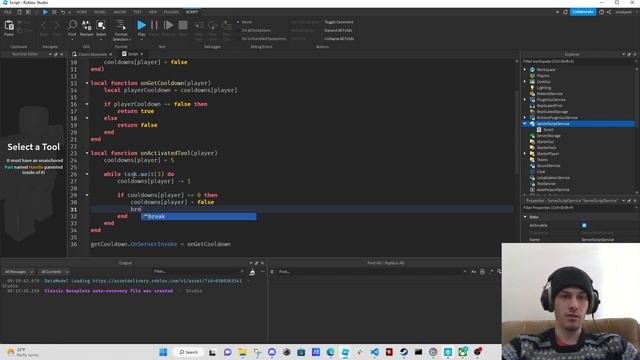Viewport: 640px width, 360px height.
Task: Select the Never debug errors option
Action: [x=247, y=22]
